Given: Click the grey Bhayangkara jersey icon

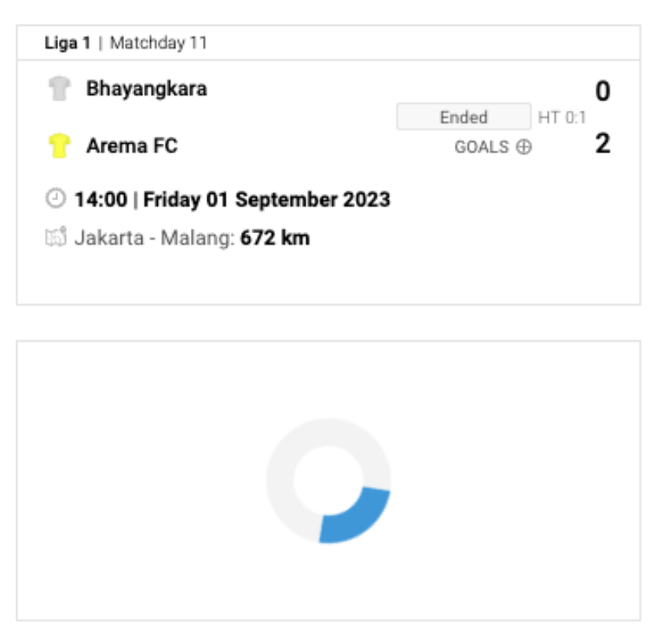Looking at the screenshot, I should 59,88.
